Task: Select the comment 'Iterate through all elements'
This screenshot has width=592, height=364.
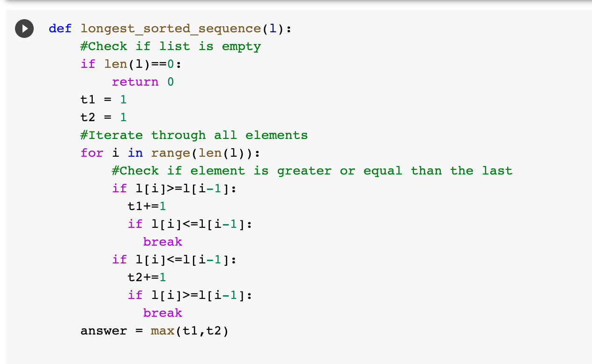Action: (x=194, y=135)
